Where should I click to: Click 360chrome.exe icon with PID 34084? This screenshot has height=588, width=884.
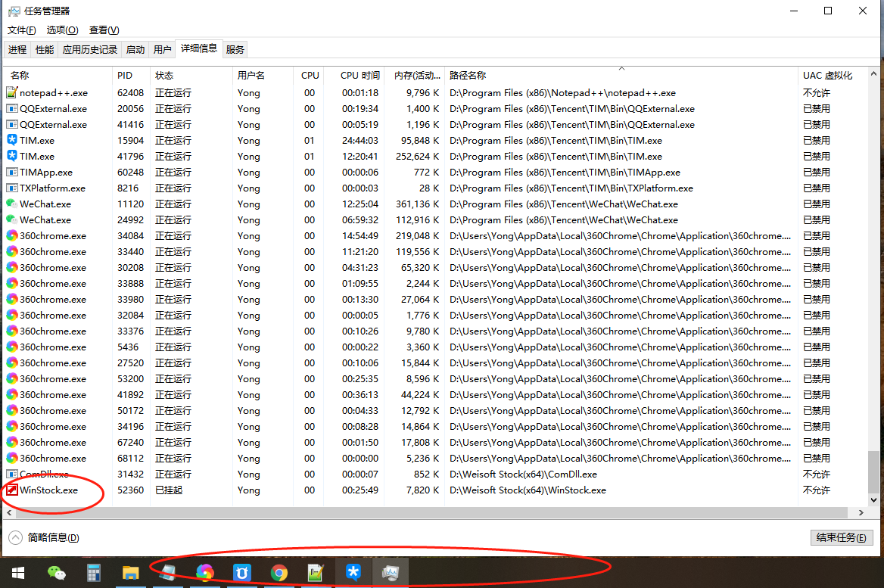point(12,235)
